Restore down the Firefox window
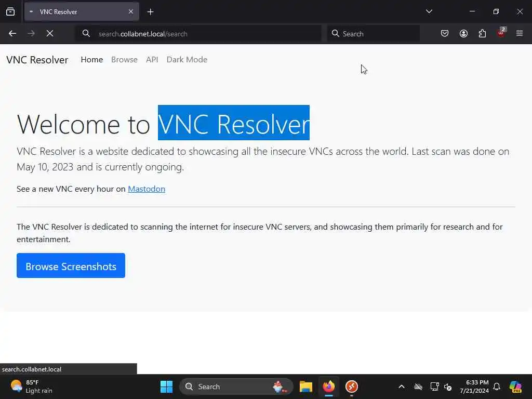 tap(496, 11)
